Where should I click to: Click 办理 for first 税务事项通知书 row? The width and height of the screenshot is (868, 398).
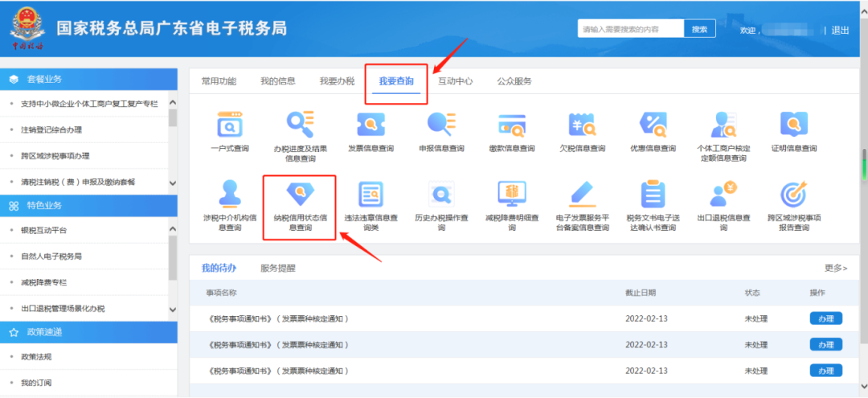point(826,318)
